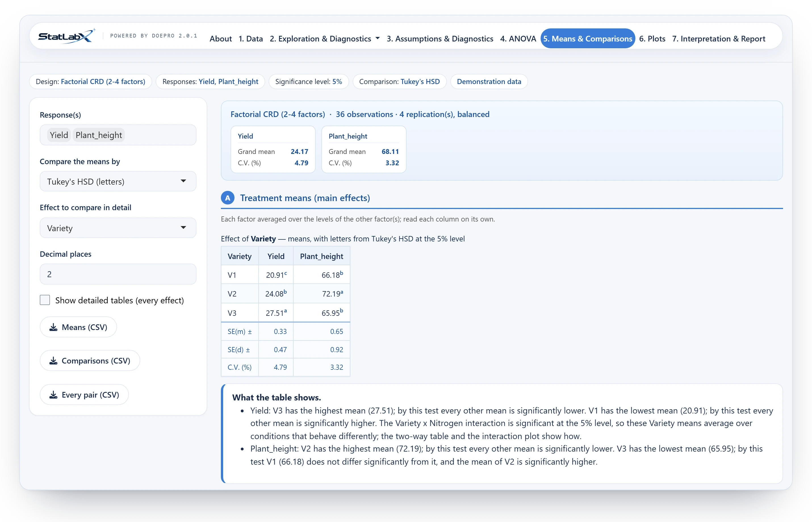Click the Demonstration data chip
The width and height of the screenshot is (812, 522).
pyautogui.click(x=489, y=82)
